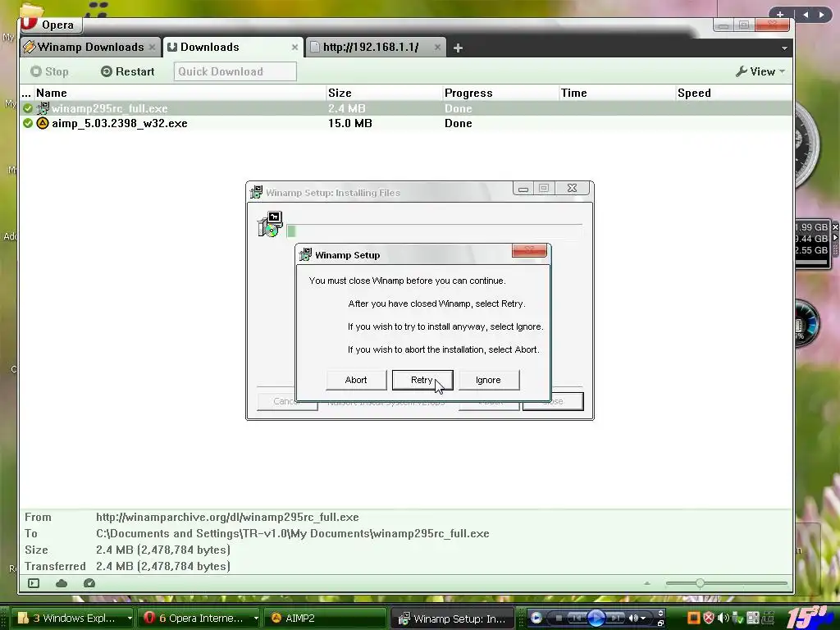
Task: Click the red security shield tray icon
Action: pyautogui.click(x=708, y=618)
